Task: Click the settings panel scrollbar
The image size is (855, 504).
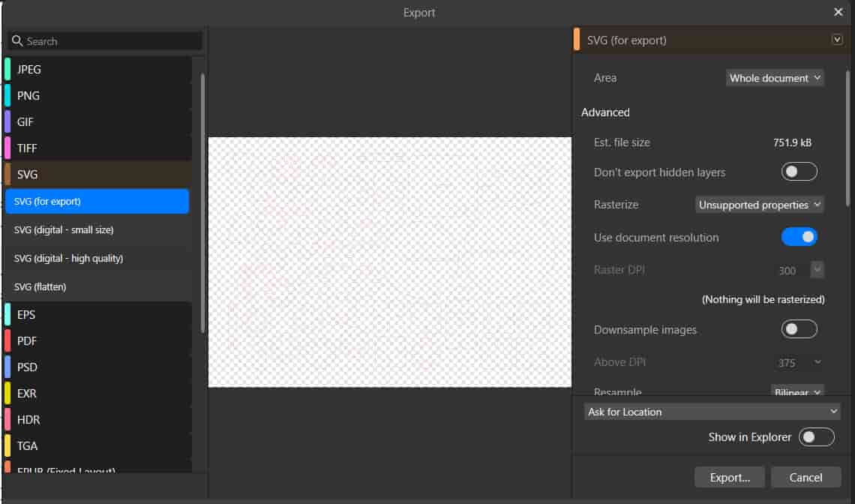Action: coord(847,138)
